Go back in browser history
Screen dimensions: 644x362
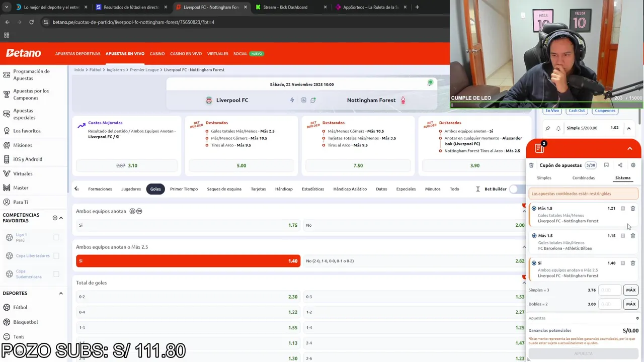pos(7,22)
